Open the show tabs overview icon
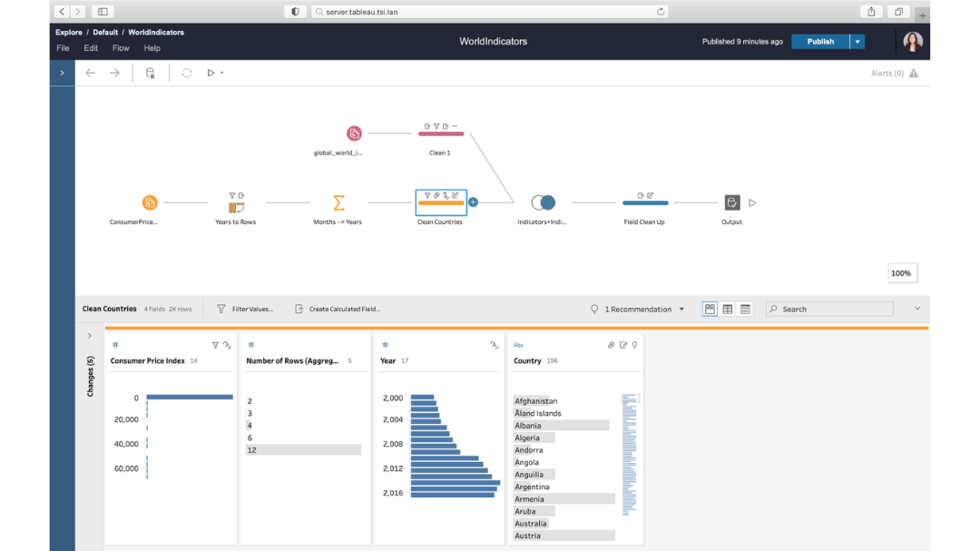 click(898, 11)
